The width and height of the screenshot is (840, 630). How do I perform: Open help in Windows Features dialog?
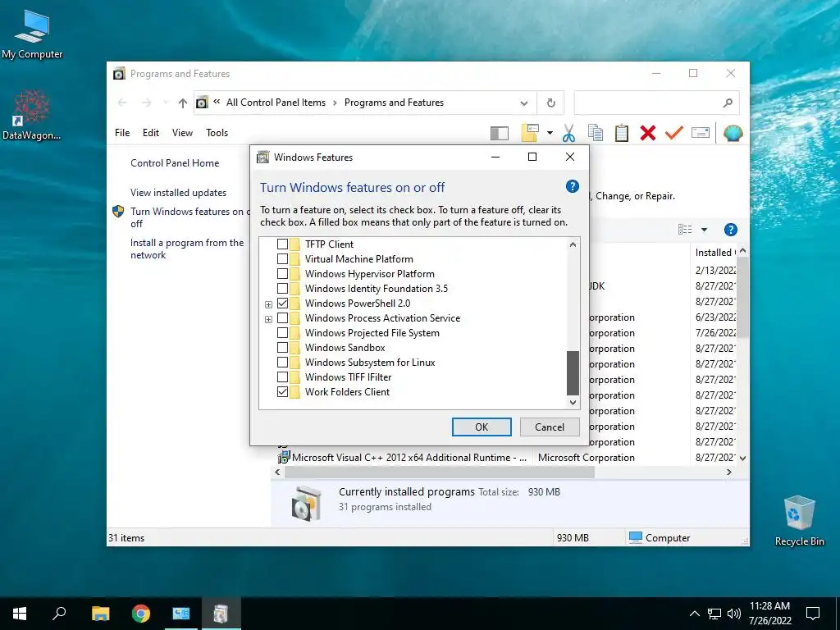pyautogui.click(x=572, y=186)
